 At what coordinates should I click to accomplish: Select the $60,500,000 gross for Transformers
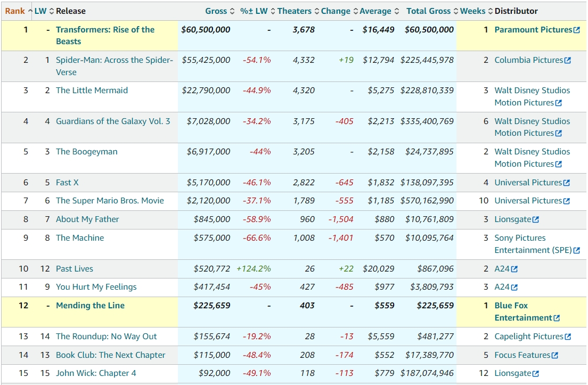[206, 30]
